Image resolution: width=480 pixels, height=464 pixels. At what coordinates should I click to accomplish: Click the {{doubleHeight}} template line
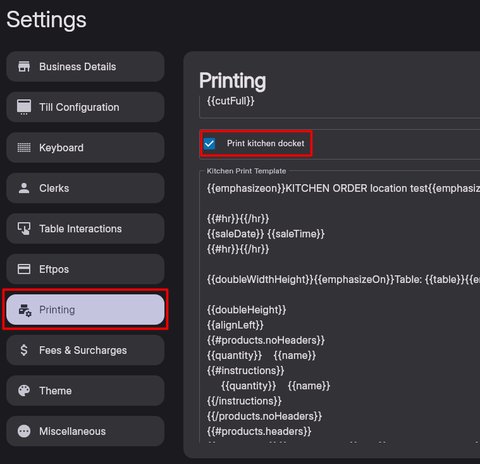[x=246, y=310]
